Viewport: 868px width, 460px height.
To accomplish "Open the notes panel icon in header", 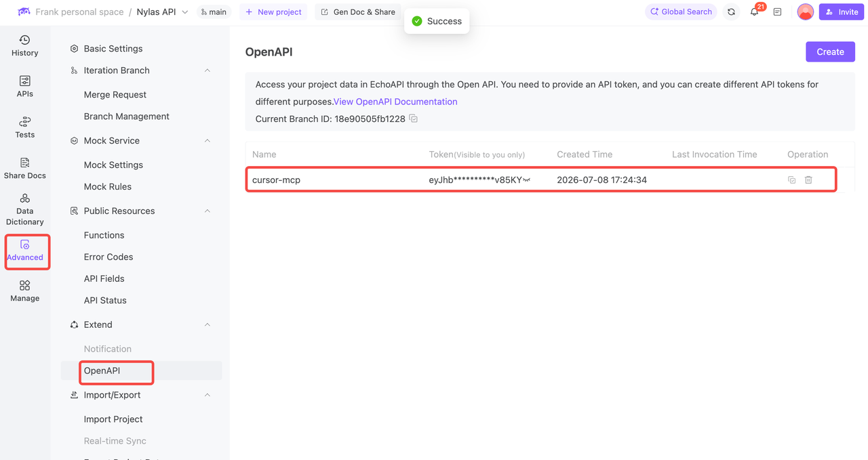I will click(777, 12).
